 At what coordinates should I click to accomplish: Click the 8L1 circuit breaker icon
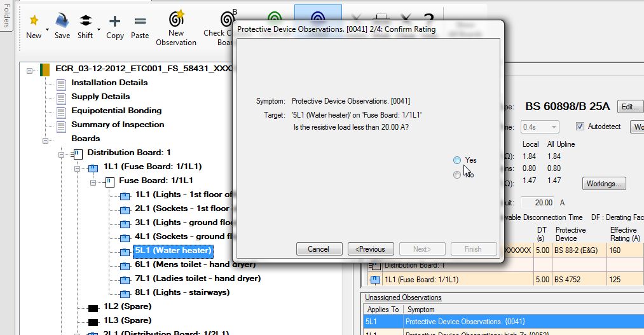click(125, 294)
